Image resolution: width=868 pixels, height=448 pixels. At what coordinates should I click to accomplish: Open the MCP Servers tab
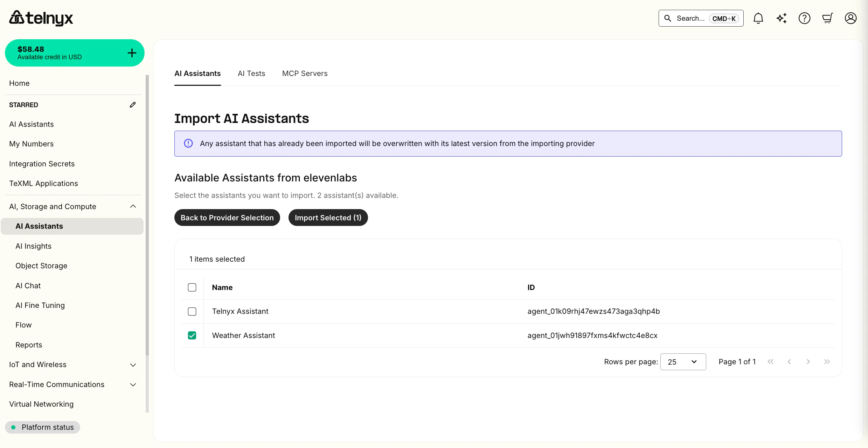click(304, 74)
